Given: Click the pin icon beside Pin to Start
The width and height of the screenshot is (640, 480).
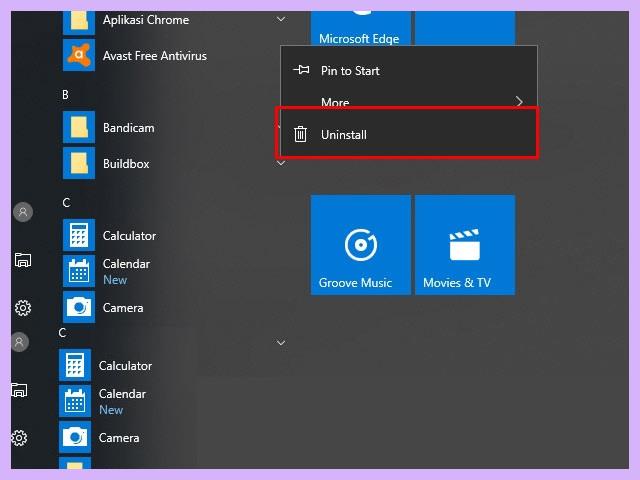Looking at the screenshot, I should pyautogui.click(x=301, y=70).
